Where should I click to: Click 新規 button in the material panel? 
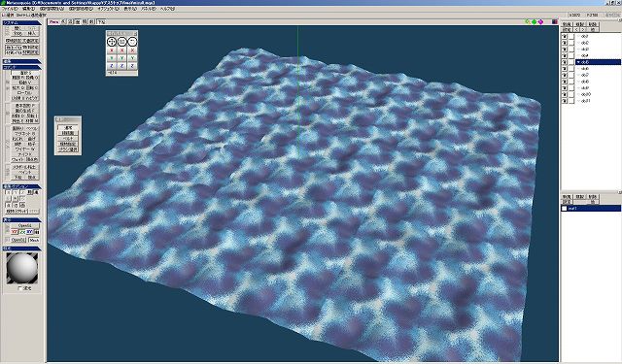pyautogui.click(x=567, y=197)
